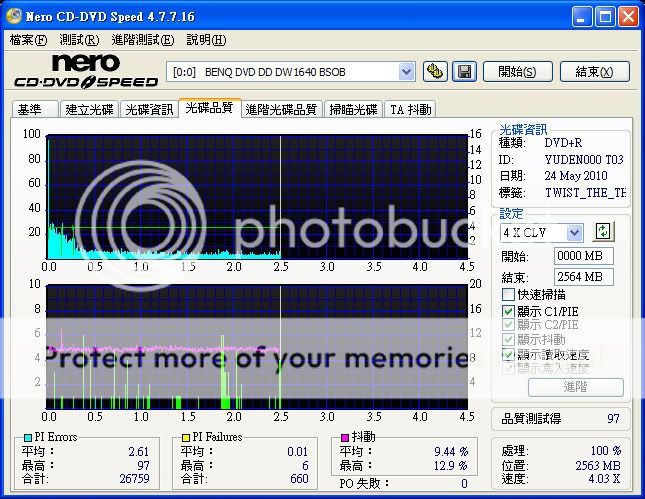Click the date value 24 May 2010
This screenshot has height=499, width=645.
click(x=576, y=176)
